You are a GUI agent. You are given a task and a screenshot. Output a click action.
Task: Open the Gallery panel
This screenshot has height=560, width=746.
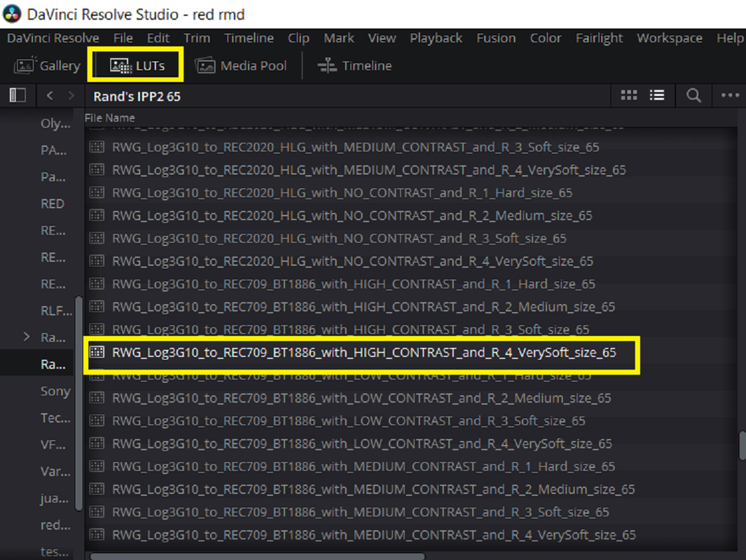[x=47, y=66]
